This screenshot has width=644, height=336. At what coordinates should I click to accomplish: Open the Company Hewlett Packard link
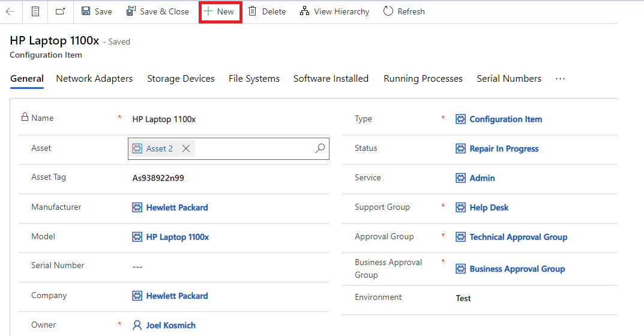coord(177,296)
